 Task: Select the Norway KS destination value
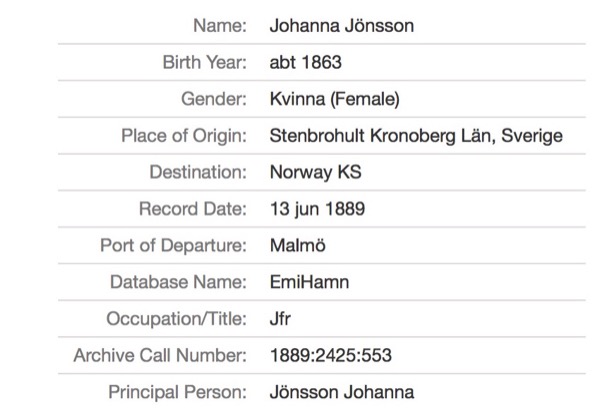(315, 172)
